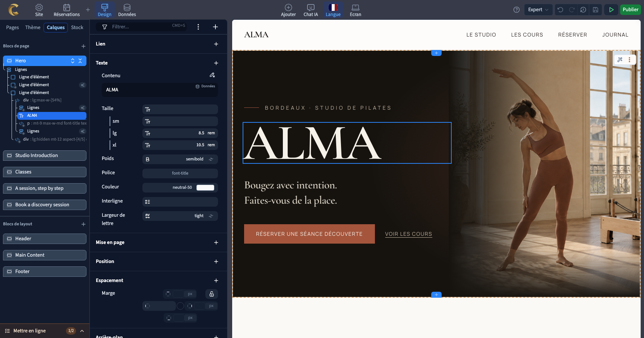This screenshot has width=644, height=338.
Task: Select the Footer layout block
Action: [45, 272]
